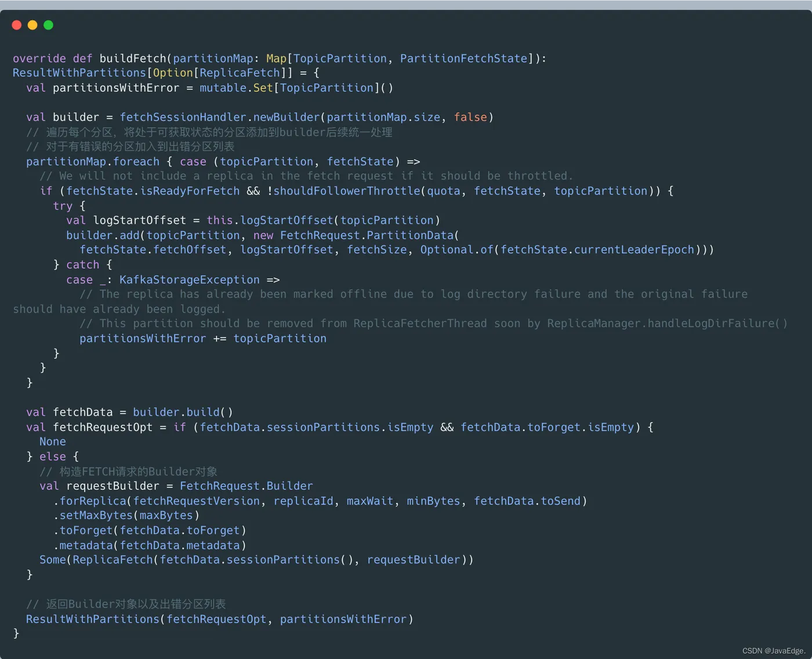Viewport: 812px width, 659px height.
Task: Select the replicaId argument
Action: click(x=303, y=501)
